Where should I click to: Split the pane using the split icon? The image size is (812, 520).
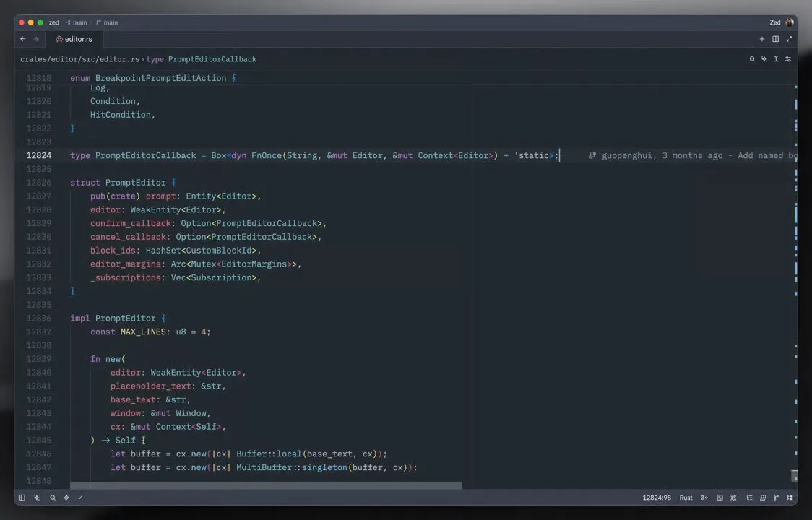[x=775, y=39]
